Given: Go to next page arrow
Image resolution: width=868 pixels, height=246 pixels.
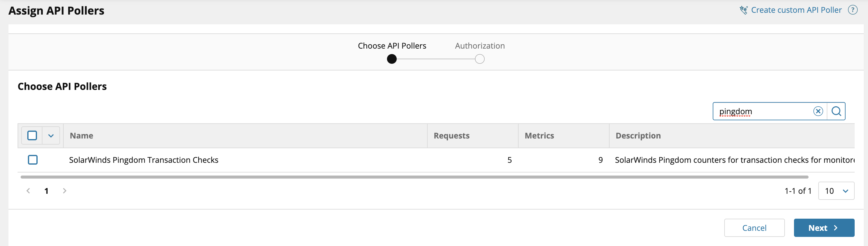Looking at the screenshot, I should (64, 191).
